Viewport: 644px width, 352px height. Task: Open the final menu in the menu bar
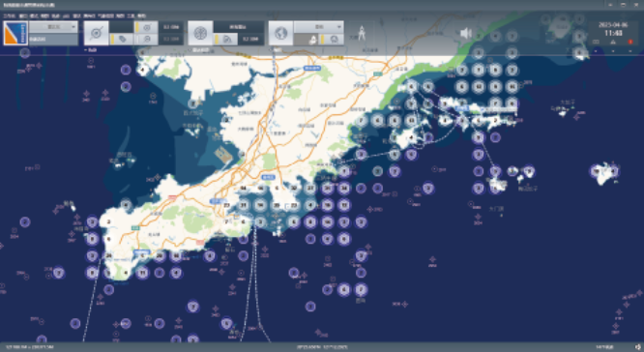pyautogui.click(x=141, y=15)
